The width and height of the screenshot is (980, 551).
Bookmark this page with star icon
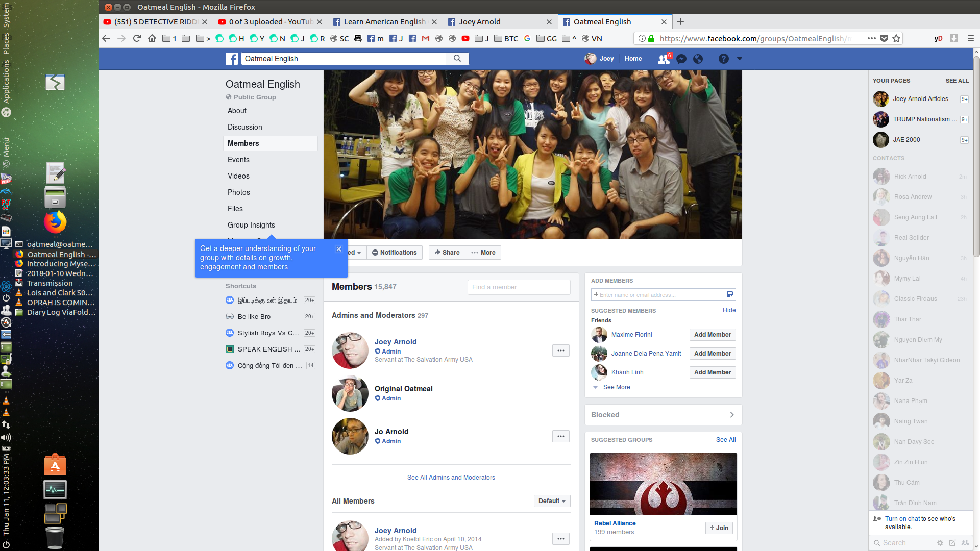coord(896,38)
